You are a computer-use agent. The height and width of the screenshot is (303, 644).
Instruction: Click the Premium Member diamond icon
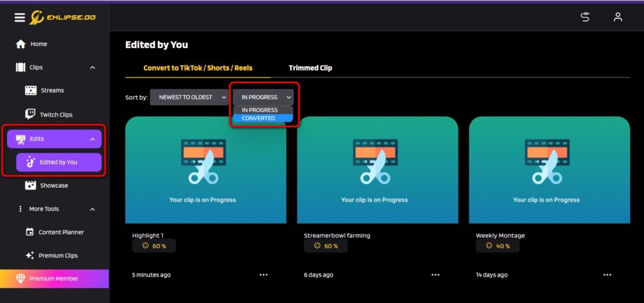pyautogui.click(x=21, y=278)
